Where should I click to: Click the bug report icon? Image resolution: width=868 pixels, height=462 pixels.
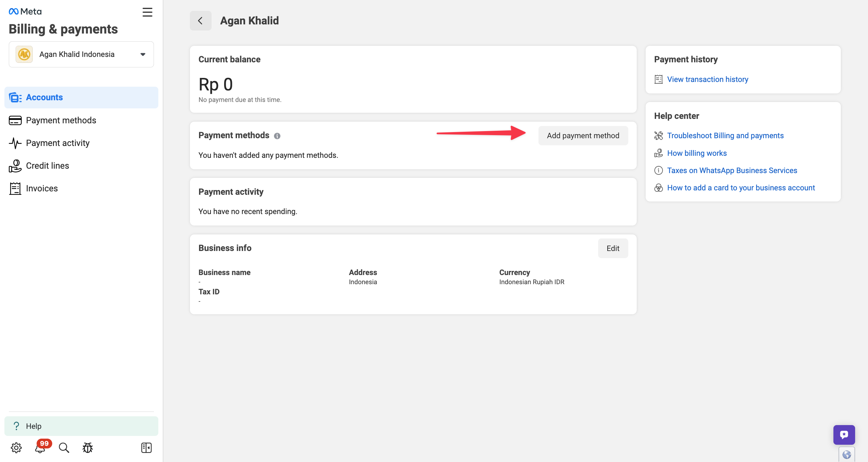coord(87,448)
